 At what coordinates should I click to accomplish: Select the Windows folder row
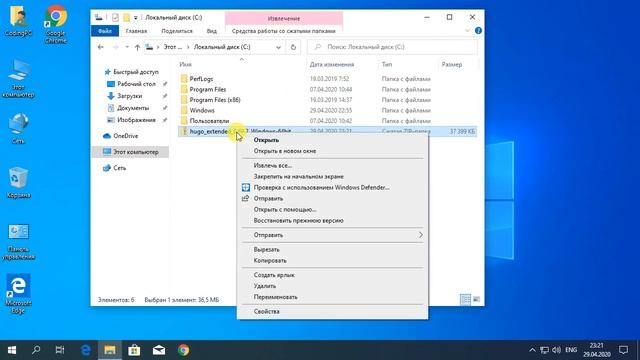coord(327,111)
